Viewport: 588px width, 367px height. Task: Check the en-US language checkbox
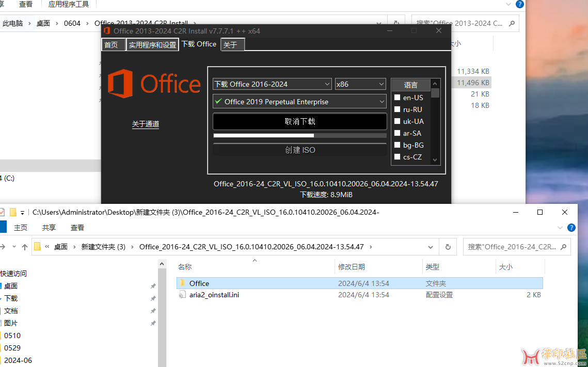click(x=397, y=98)
